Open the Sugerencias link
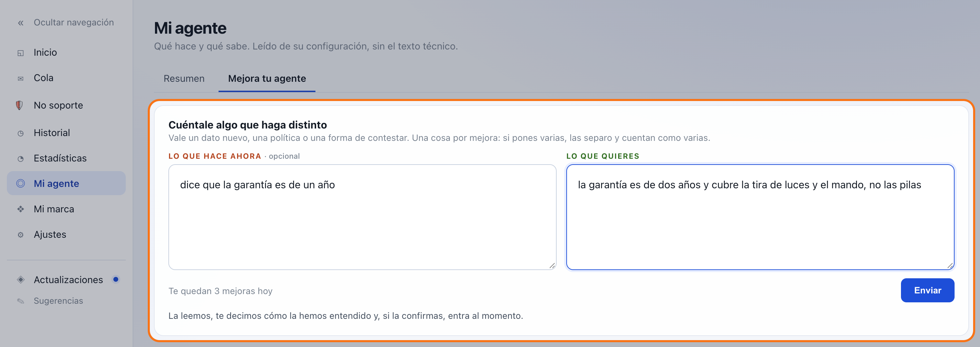980x347 pixels. click(x=66, y=301)
